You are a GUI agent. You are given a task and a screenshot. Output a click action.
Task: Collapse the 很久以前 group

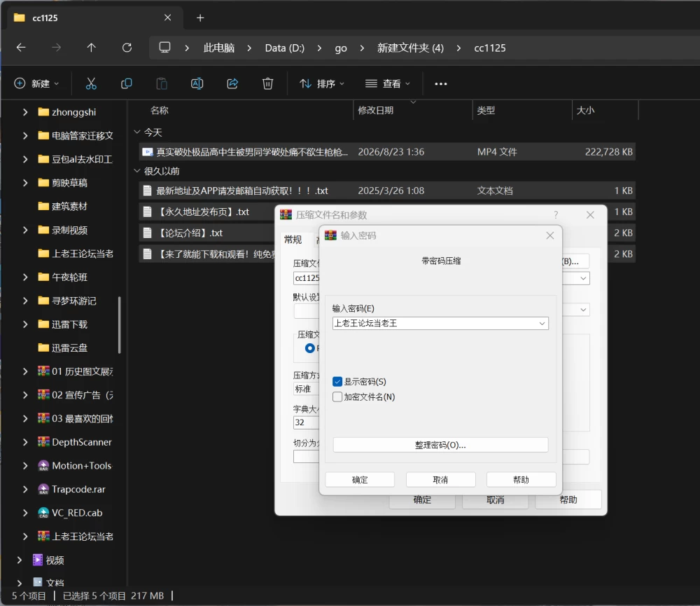pos(137,171)
